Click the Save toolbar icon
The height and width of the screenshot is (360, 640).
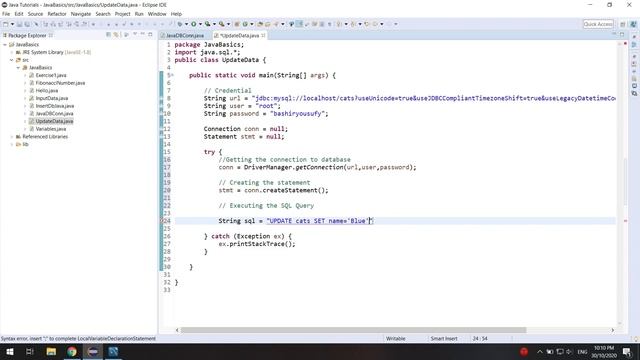[x=19, y=24]
